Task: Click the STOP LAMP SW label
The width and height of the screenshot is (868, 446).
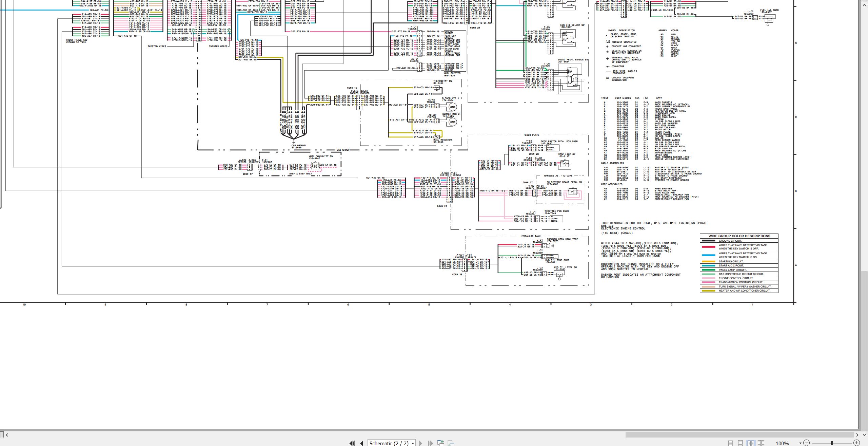Action: tap(567, 154)
